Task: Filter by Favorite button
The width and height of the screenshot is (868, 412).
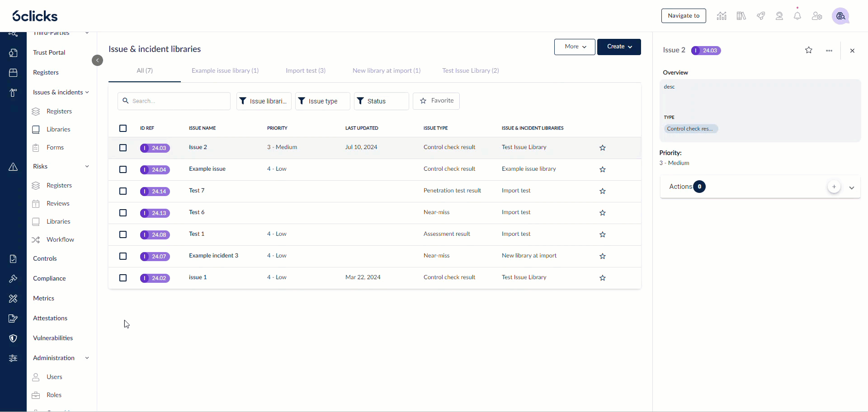Action: 436,101
